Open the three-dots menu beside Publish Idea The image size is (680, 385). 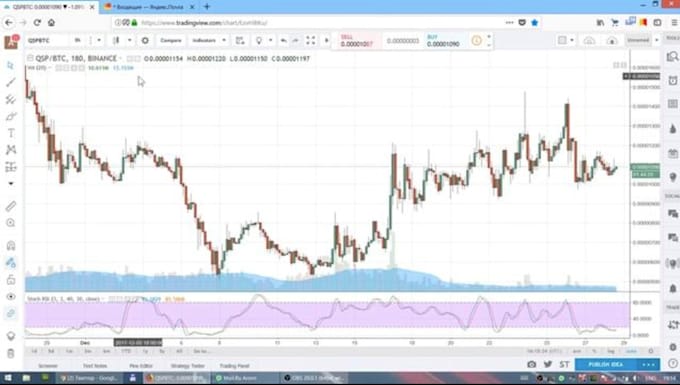coord(648,365)
